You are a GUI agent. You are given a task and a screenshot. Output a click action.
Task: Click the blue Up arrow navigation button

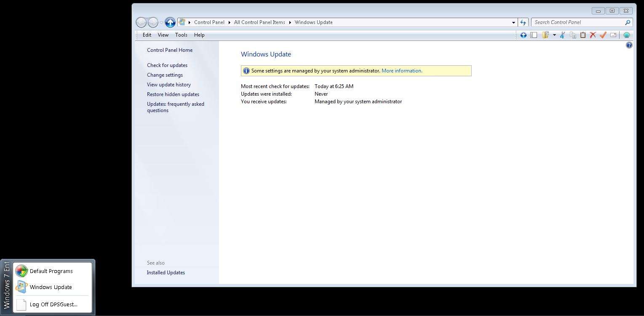click(x=170, y=22)
